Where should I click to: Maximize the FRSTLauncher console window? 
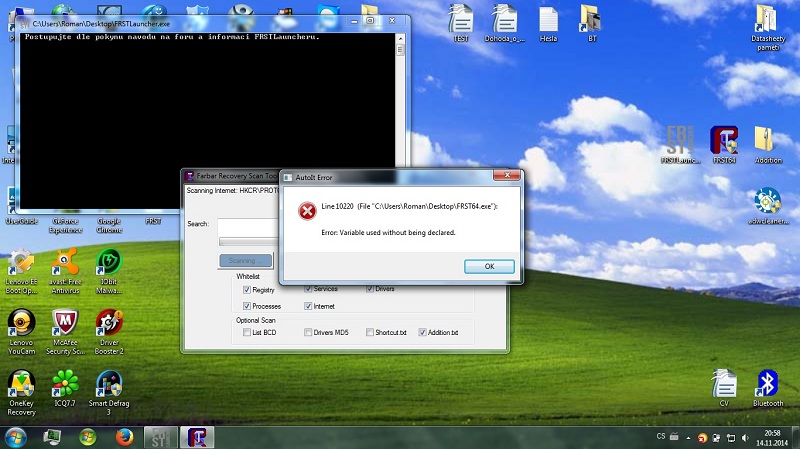pyautogui.click(x=370, y=21)
